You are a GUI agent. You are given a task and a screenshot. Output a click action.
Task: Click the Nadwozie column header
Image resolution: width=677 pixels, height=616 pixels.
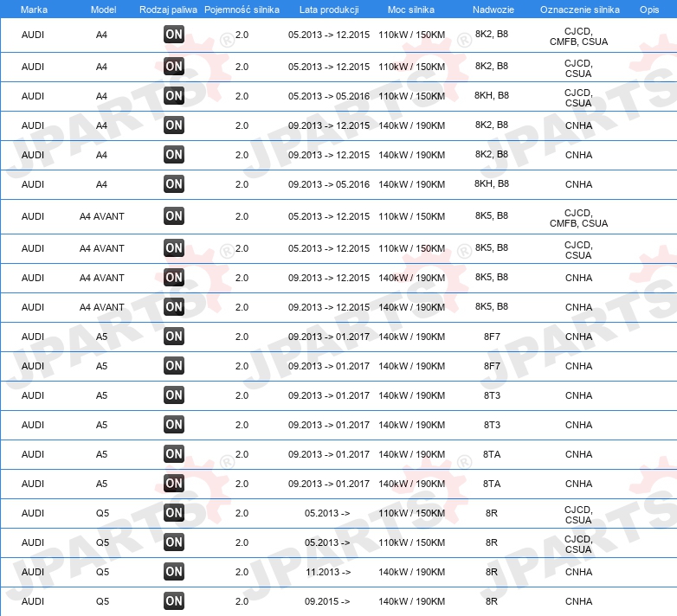pos(493,10)
